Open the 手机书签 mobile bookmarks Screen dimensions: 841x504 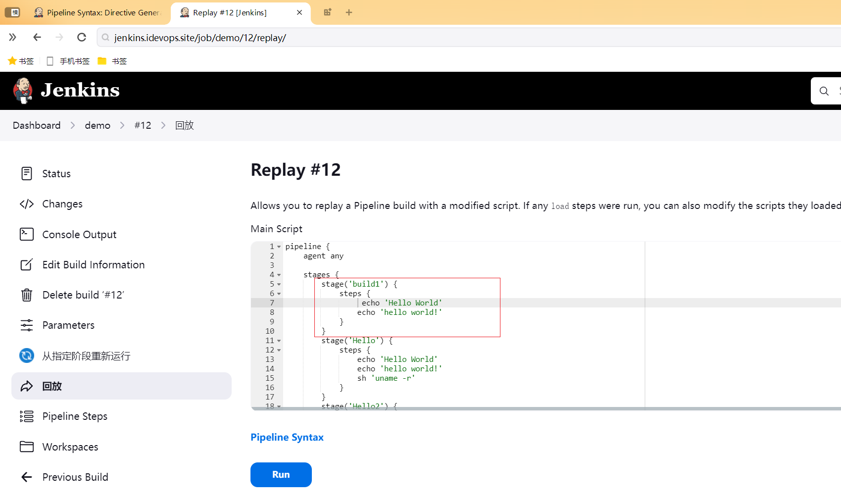[x=68, y=61]
